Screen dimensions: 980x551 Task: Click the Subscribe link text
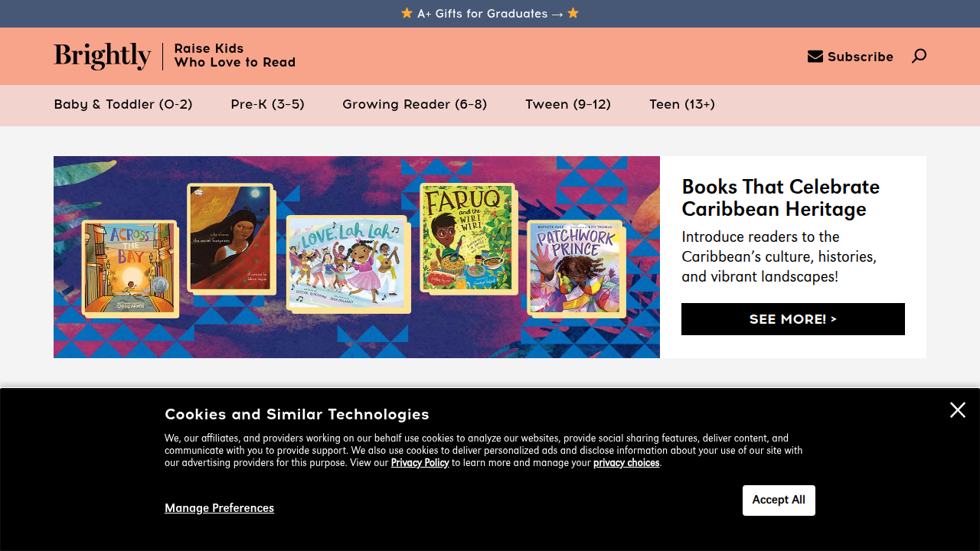point(861,57)
